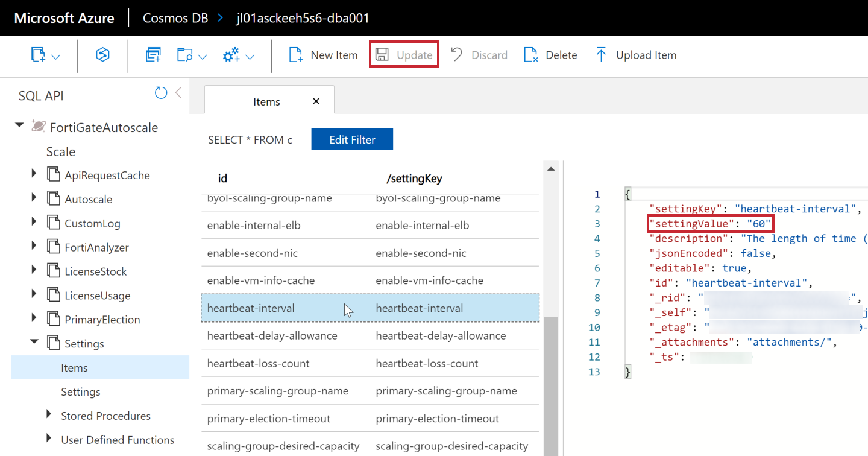
Task: Click the New Notebook toolbar icon
Action: point(153,54)
